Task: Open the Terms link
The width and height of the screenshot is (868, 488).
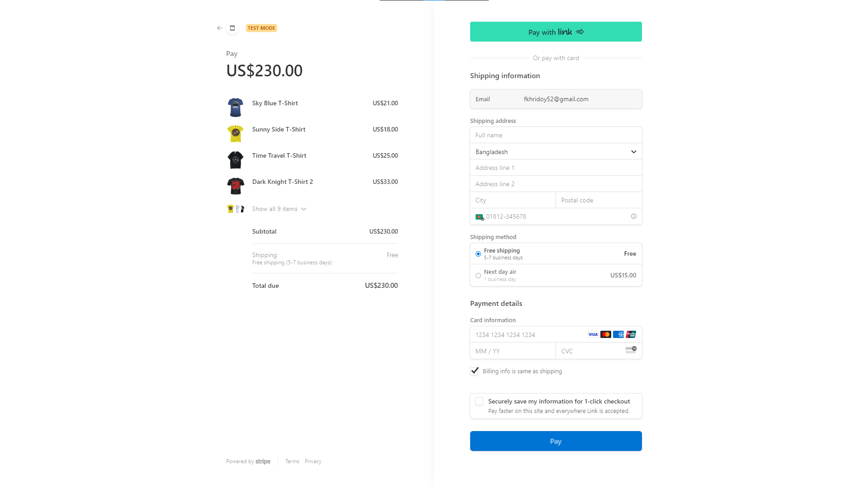Action: pos(292,461)
